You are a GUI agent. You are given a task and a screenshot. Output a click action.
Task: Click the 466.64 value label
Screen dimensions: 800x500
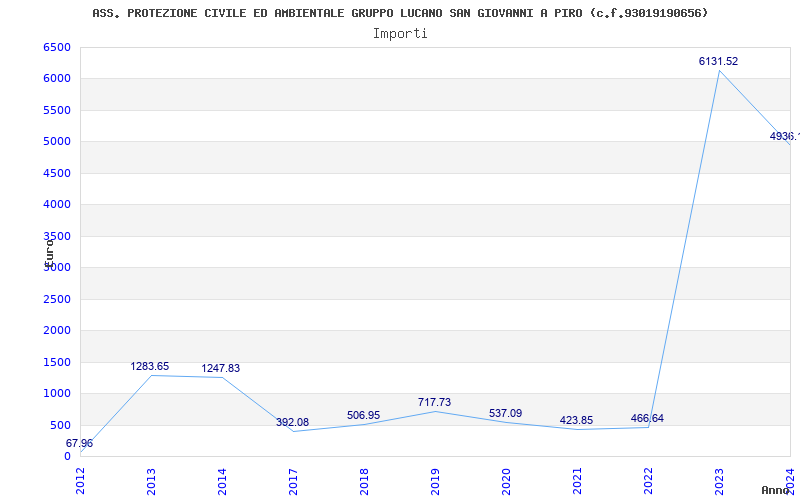click(x=647, y=419)
